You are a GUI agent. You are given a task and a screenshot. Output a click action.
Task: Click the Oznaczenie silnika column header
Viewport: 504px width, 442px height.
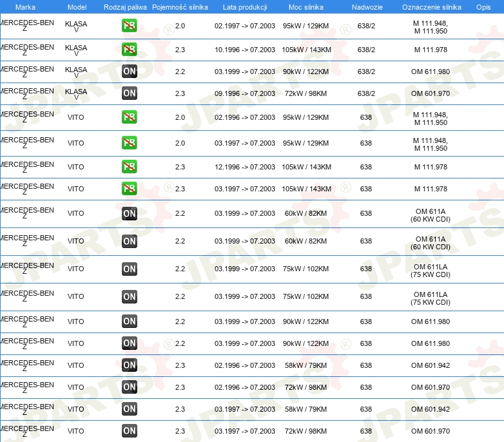(431, 7)
